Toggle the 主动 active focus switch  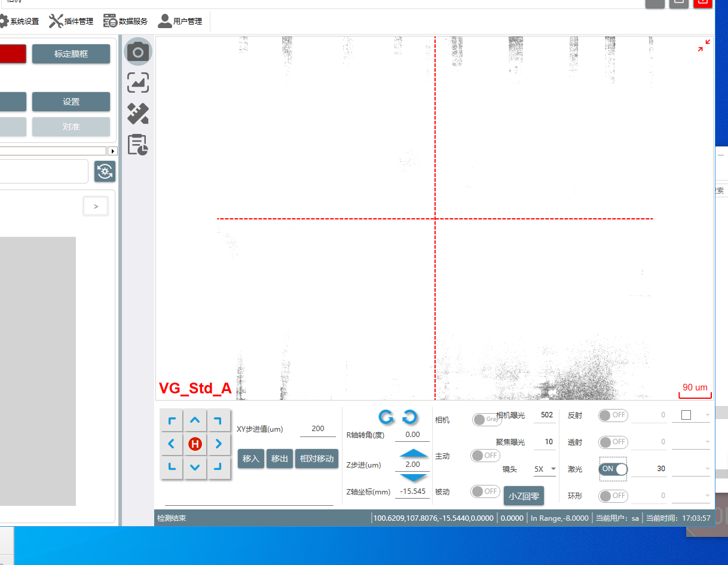485,456
